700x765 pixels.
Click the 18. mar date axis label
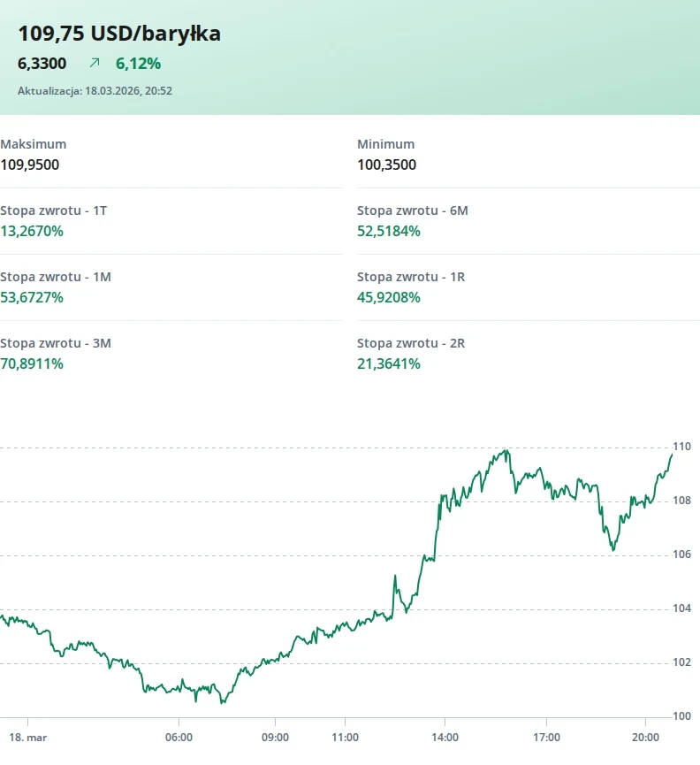27,737
